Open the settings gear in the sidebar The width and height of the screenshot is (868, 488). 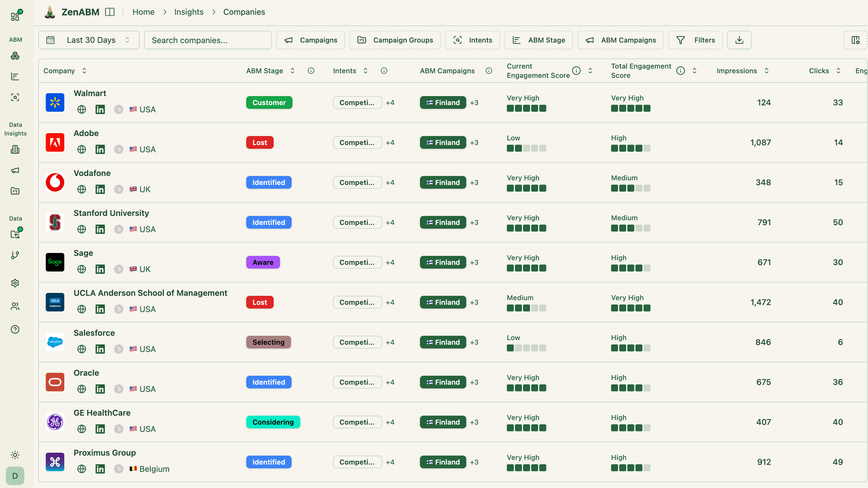[15, 283]
